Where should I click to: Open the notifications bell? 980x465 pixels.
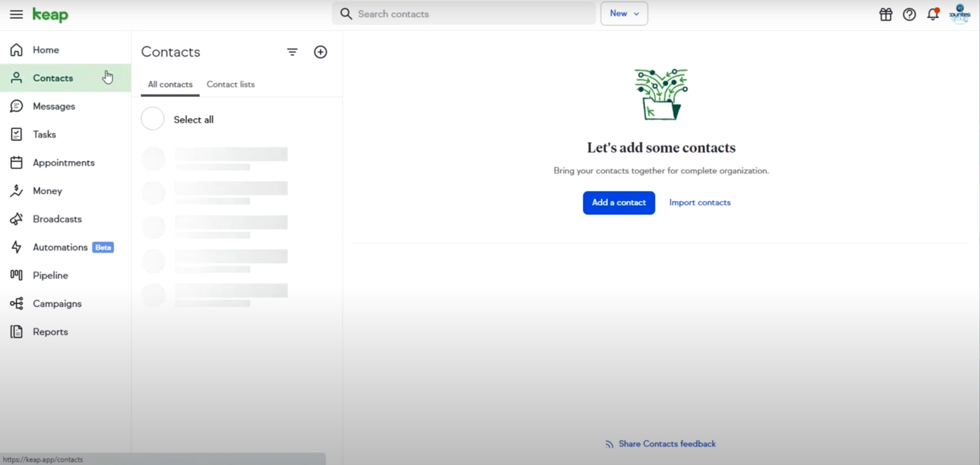click(933, 14)
